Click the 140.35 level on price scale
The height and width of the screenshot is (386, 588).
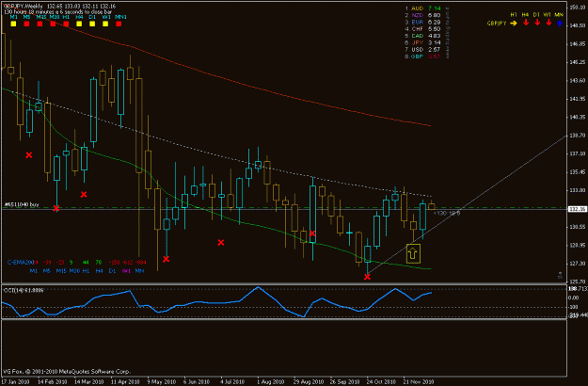click(577, 117)
